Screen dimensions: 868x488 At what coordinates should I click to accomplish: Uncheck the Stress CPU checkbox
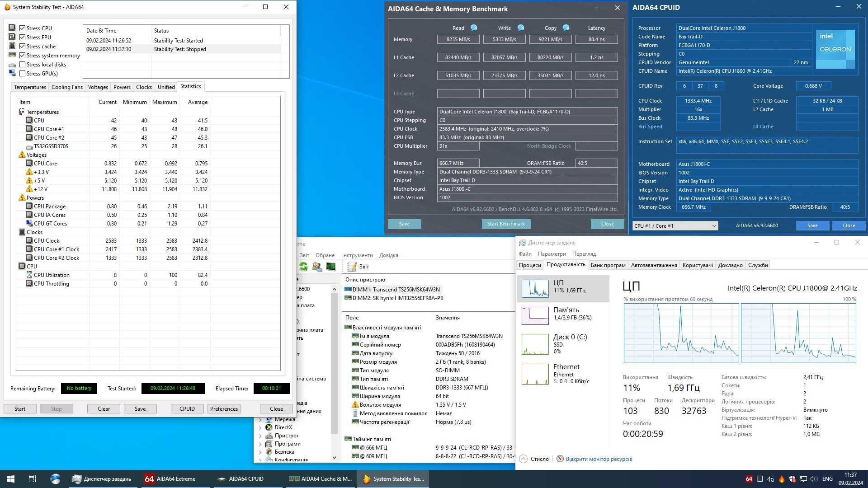click(x=22, y=28)
